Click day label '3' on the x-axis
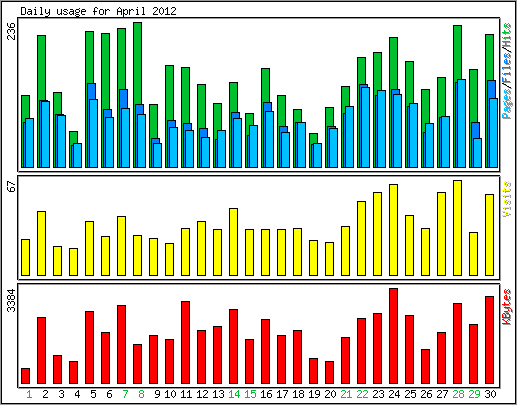 click(x=61, y=395)
